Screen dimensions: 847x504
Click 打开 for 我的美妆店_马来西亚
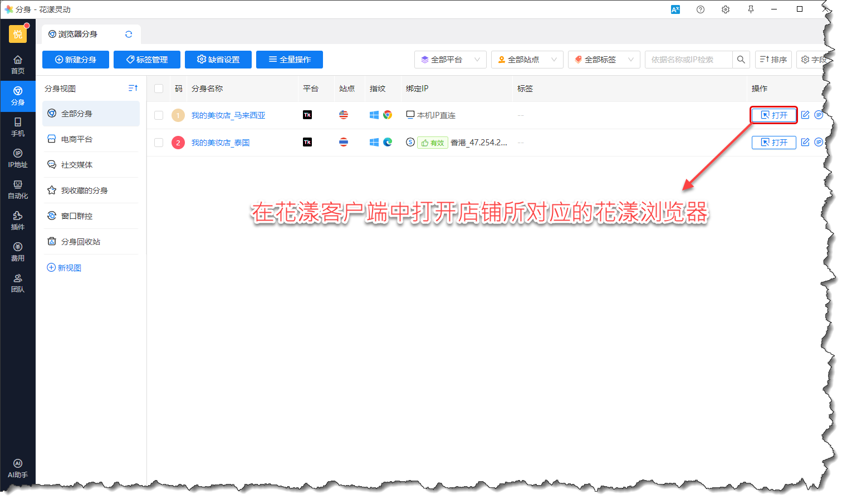[x=774, y=115]
